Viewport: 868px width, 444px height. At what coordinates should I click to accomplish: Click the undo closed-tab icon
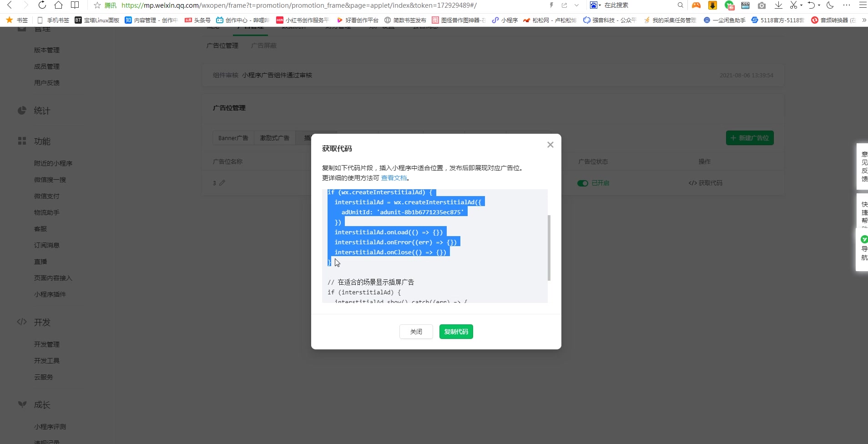(812, 5)
